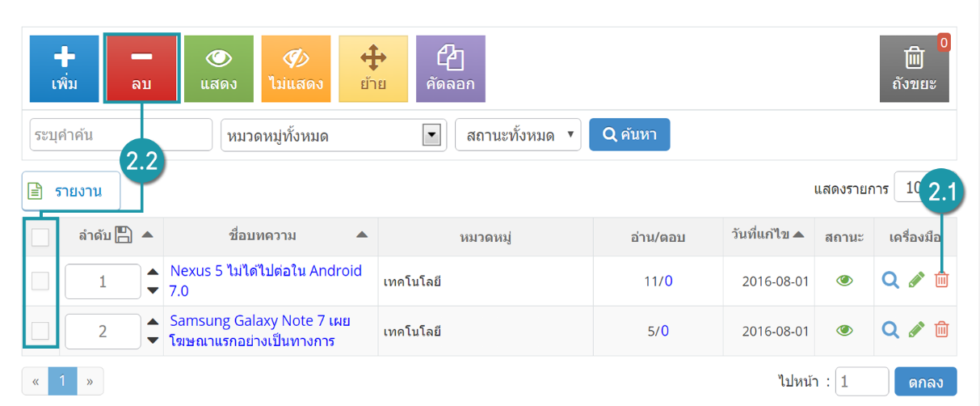Click the ระบุคำค้น search input field
Image resolution: width=980 pixels, height=406 pixels.
pyautogui.click(x=121, y=134)
